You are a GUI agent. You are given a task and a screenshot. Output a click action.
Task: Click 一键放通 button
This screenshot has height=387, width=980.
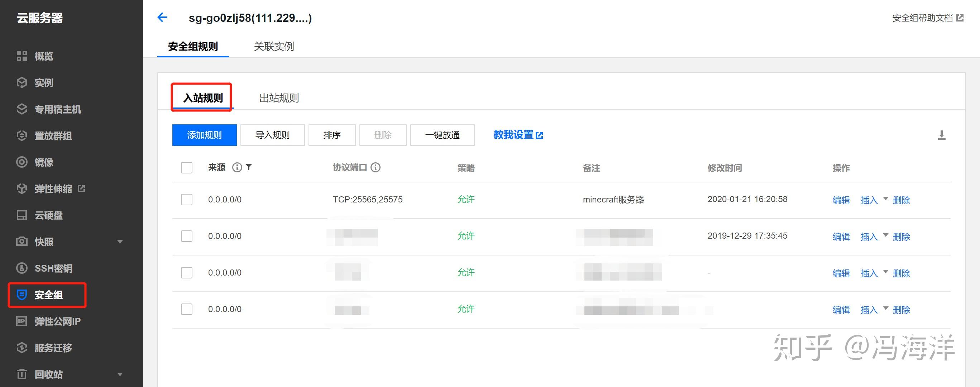pos(442,135)
